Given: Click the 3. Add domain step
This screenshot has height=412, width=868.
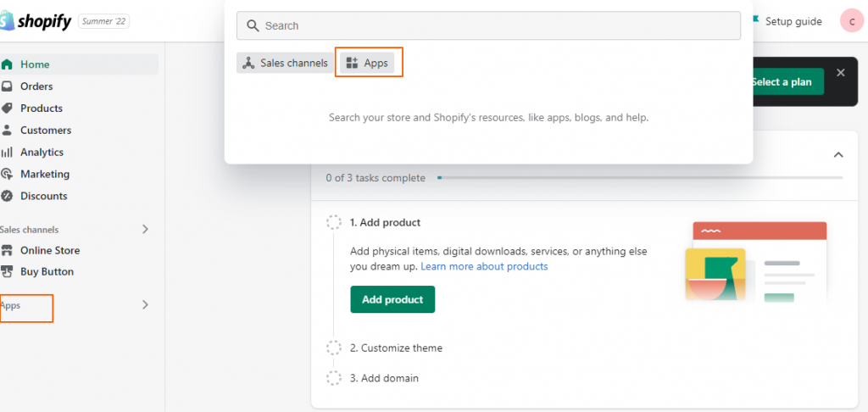Looking at the screenshot, I should click(384, 378).
